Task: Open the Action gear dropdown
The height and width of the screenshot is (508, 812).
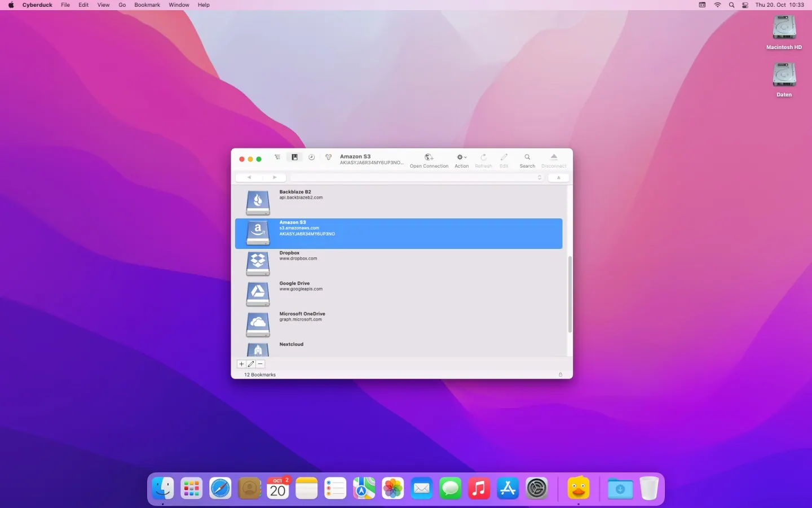Action: (462, 157)
